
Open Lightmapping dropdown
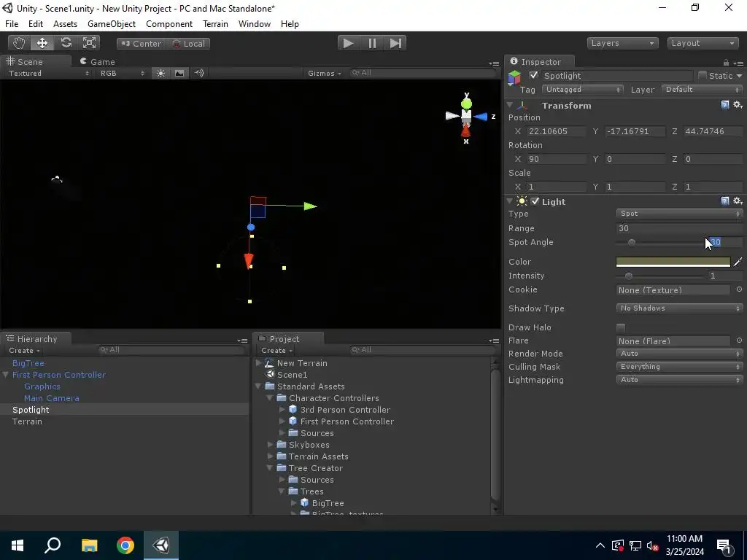[679, 379]
